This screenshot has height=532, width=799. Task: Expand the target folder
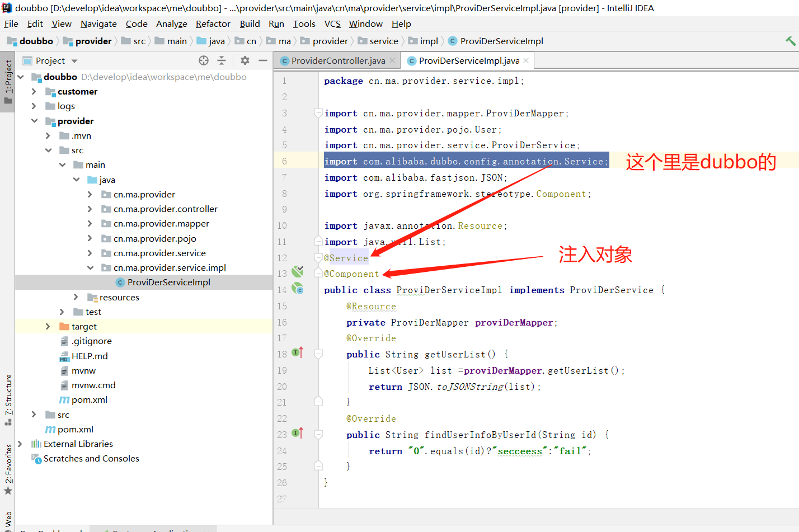[48, 326]
